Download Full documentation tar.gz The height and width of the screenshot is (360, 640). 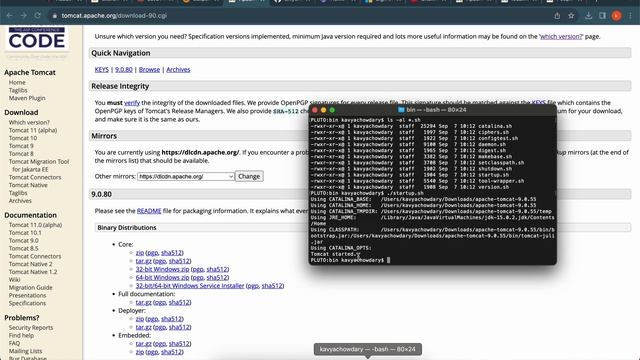143,302
